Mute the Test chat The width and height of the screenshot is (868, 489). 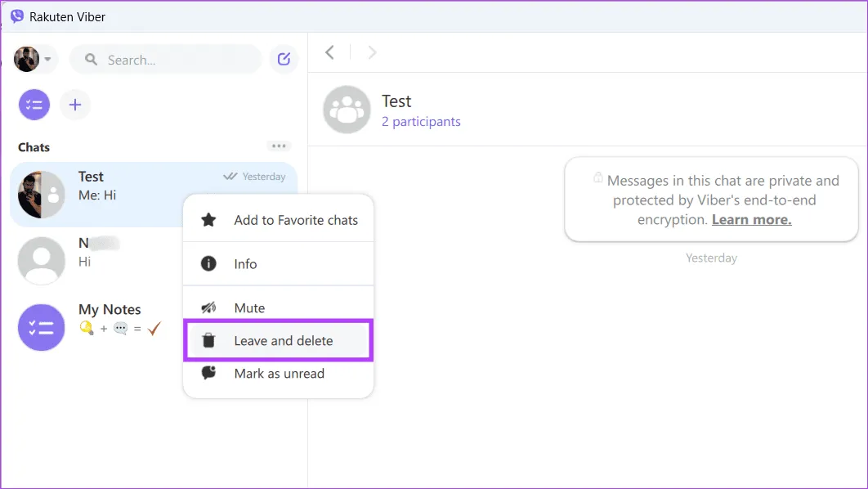click(249, 308)
